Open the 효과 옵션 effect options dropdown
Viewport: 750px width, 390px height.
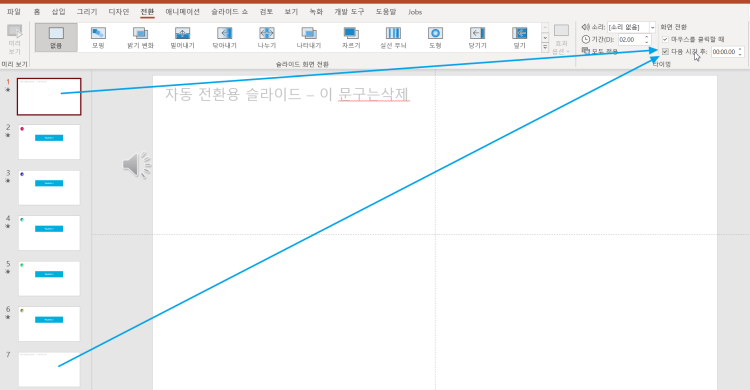[x=561, y=39]
